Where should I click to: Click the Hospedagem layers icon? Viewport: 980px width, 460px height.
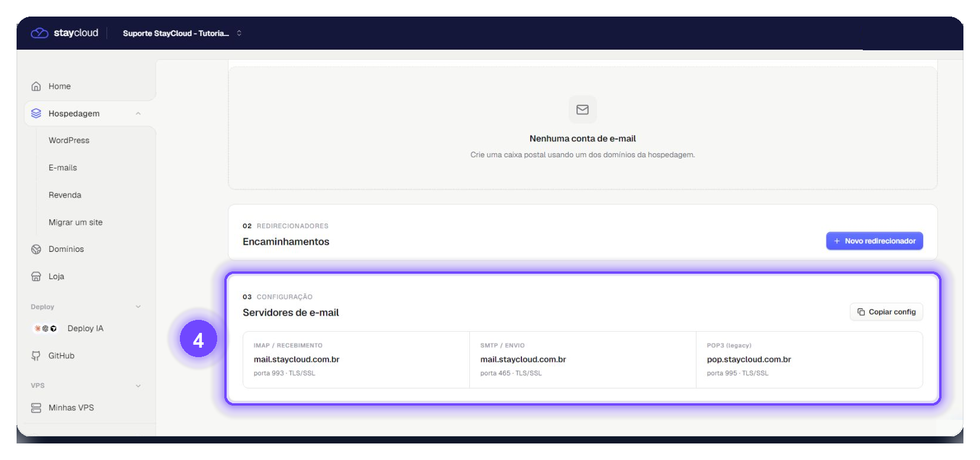pos(36,114)
